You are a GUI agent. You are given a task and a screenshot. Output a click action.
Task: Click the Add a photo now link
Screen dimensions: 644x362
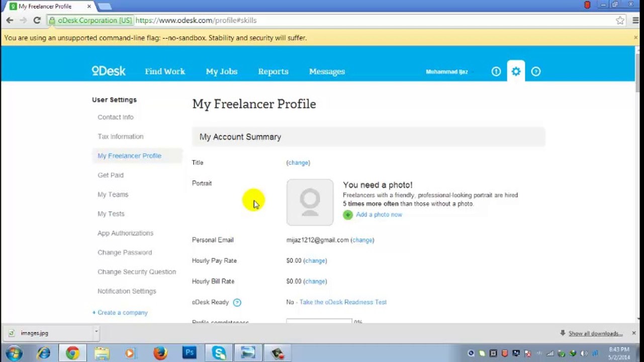click(379, 215)
